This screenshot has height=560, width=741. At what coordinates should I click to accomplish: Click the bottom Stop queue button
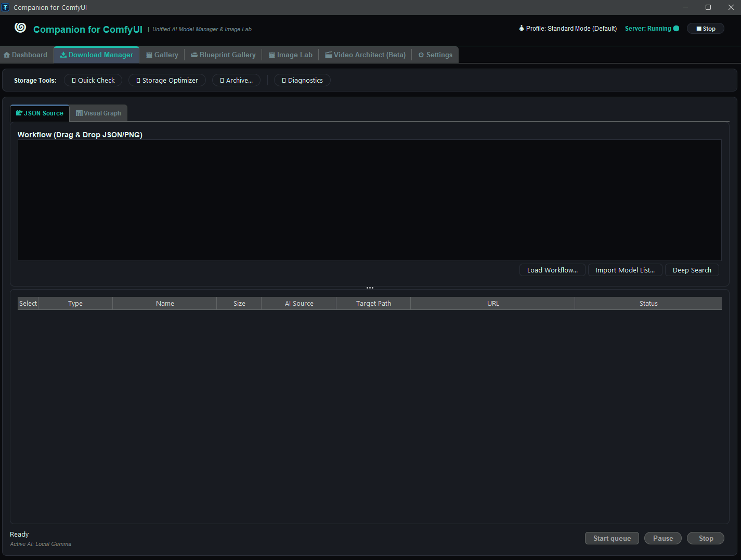706,538
